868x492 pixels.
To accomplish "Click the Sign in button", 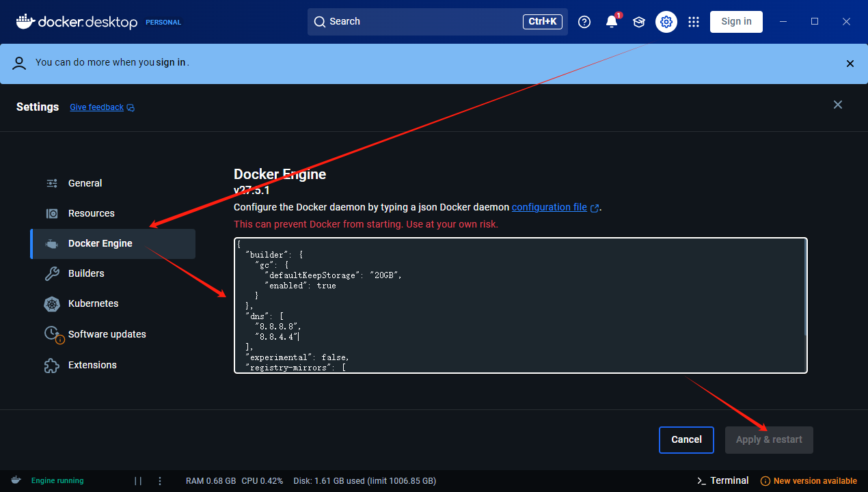I will 736,22.
